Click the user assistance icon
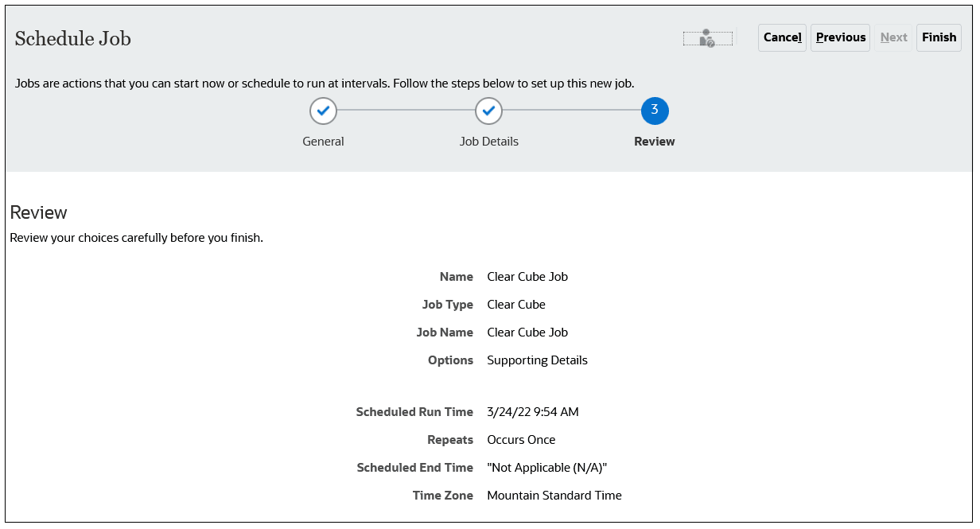 pos(708,37)
